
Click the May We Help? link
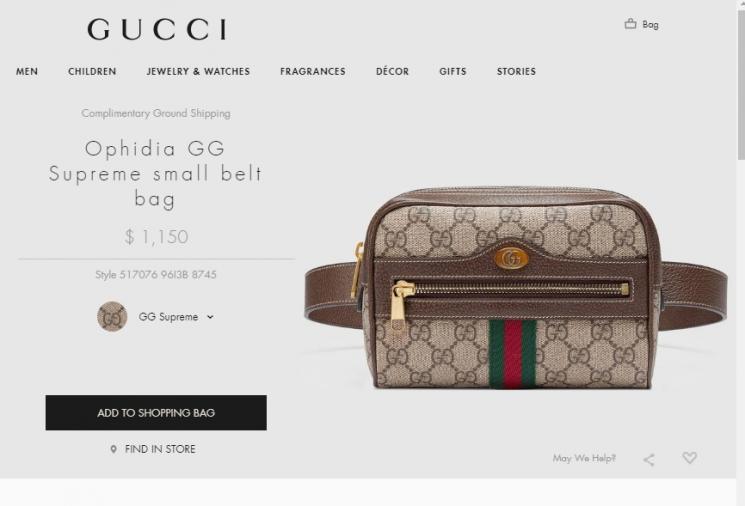coord(584,458)
